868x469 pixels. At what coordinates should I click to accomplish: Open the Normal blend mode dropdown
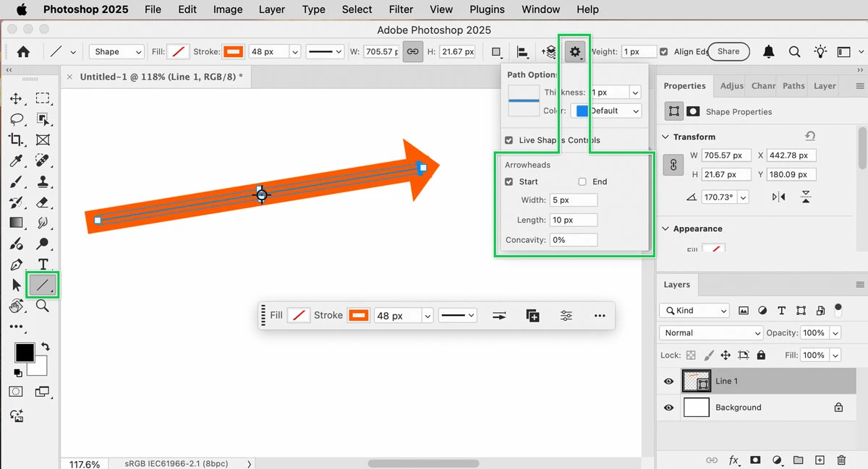point(711,333)
